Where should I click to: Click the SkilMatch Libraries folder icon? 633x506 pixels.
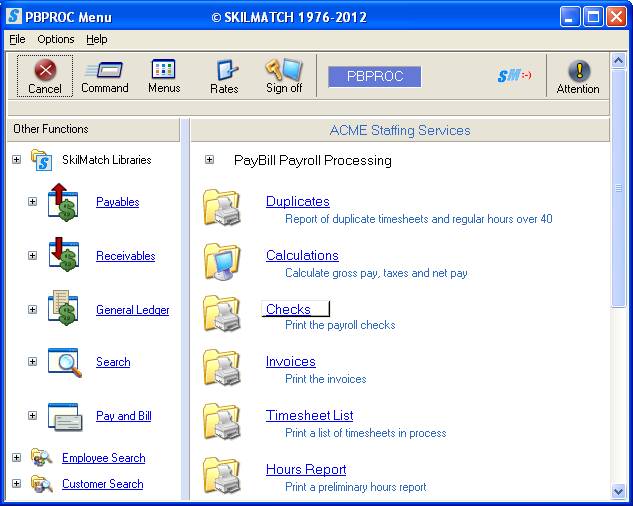(x=42, y=160)
